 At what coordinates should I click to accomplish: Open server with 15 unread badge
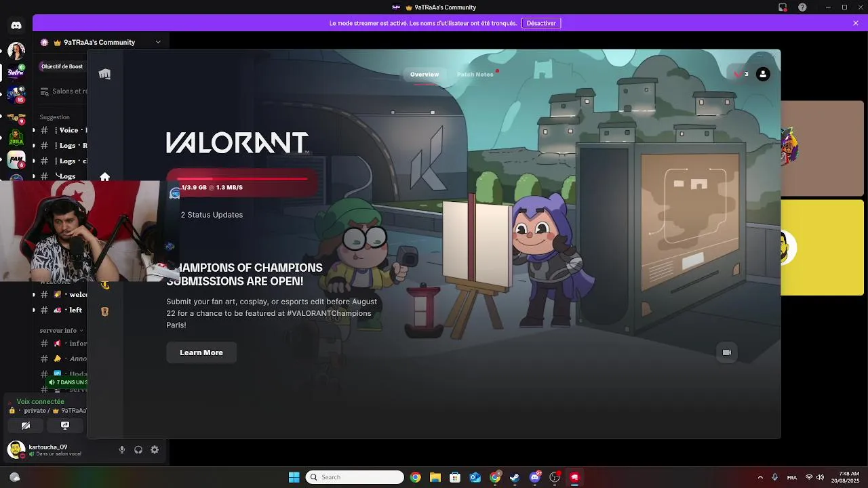[16, 94]
